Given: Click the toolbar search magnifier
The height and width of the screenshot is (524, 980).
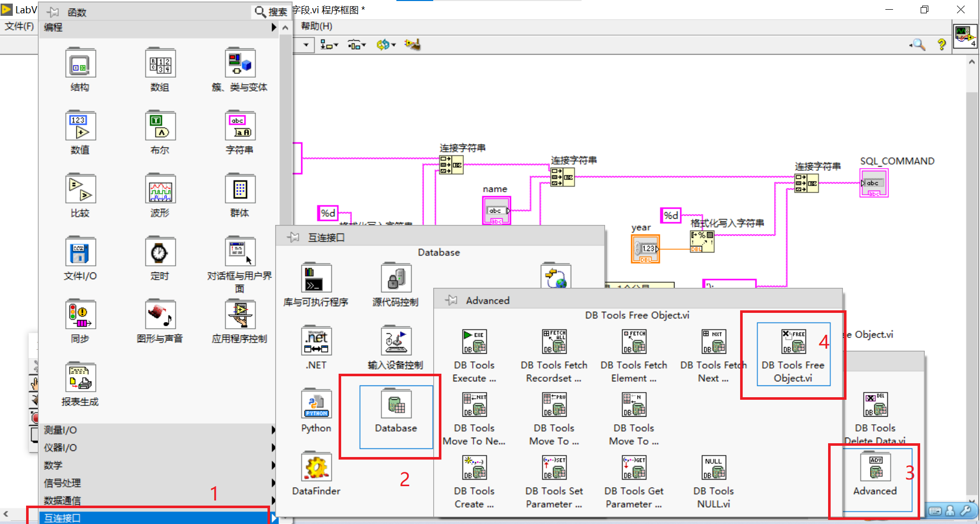Looking at the screenshot, I should tap(918, 45).
